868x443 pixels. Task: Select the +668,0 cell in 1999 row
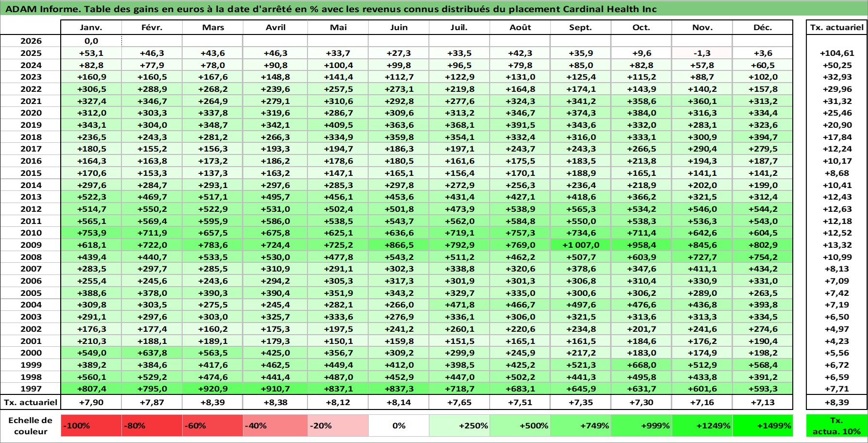coord(642,365)
